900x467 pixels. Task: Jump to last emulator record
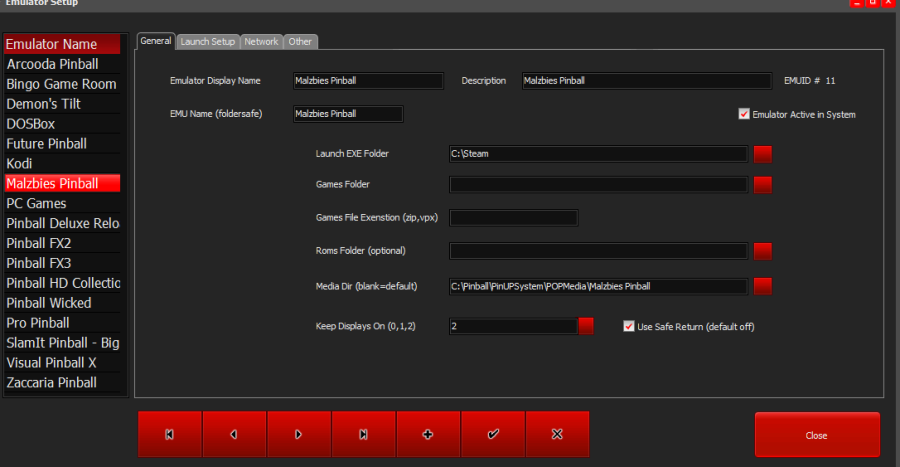coord(363,434)
